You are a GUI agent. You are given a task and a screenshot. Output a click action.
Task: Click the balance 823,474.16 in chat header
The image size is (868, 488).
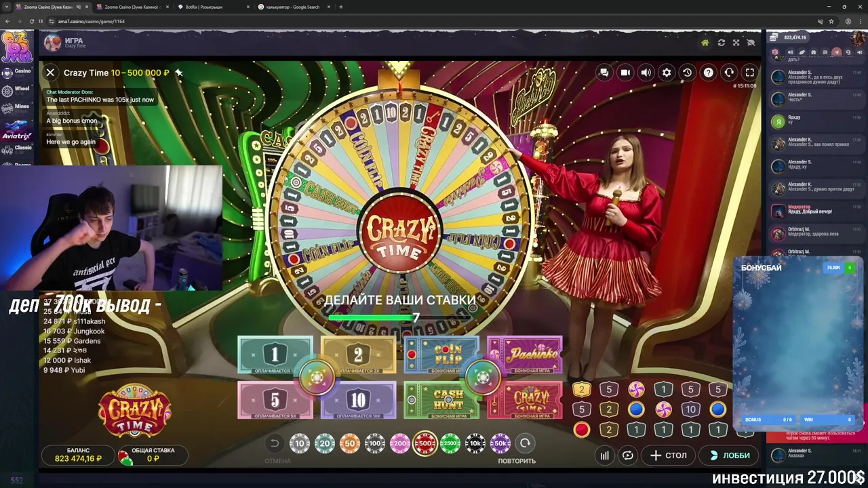794,37
